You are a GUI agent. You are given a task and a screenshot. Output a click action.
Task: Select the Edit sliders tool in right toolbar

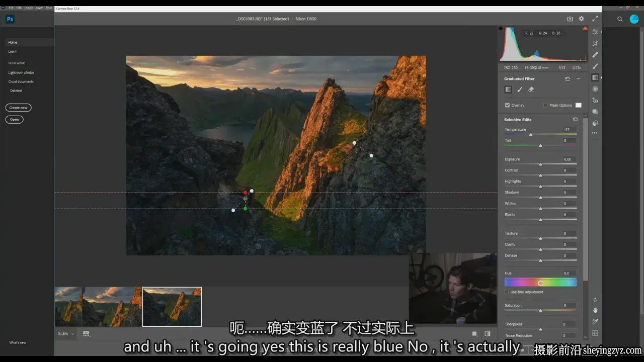(x=595, y=32)
